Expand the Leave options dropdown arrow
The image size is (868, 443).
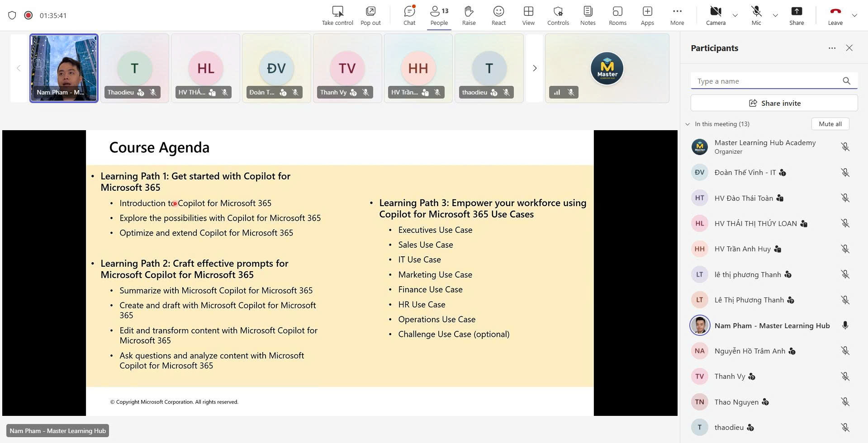(854, 15)
